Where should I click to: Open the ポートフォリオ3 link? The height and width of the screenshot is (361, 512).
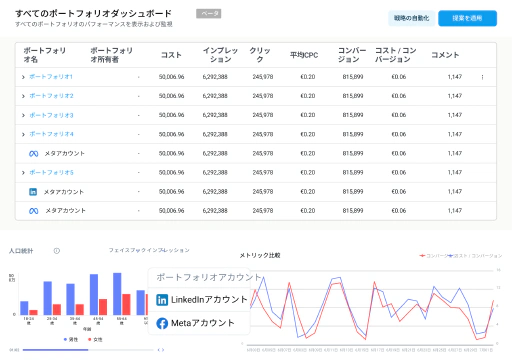pyautogui.click(x=51, y=115)
